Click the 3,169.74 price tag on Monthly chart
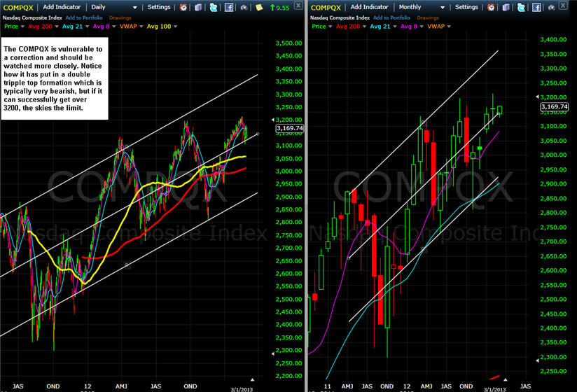577x392 pixels. [554, 106]
